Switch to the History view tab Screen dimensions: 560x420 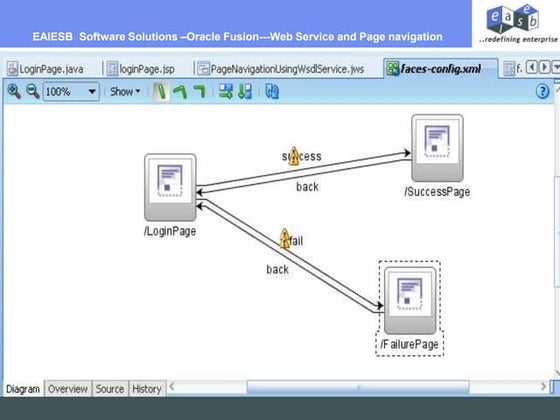147,389
